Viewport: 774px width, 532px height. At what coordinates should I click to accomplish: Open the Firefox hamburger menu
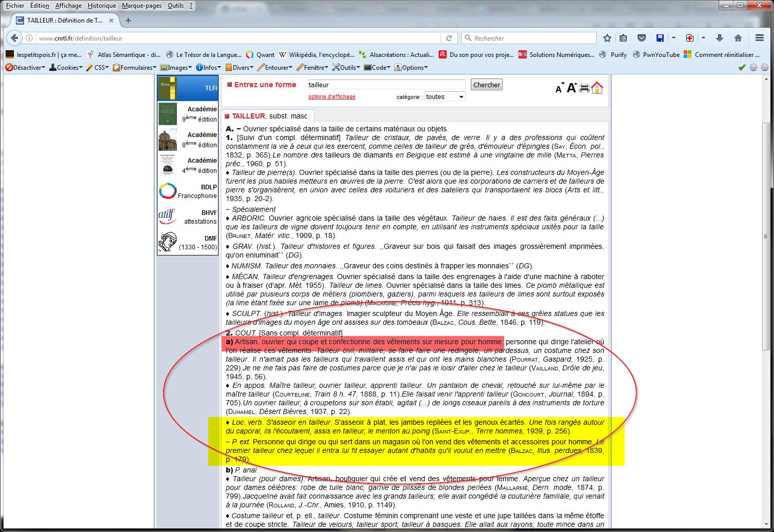[x=760, y=38]
